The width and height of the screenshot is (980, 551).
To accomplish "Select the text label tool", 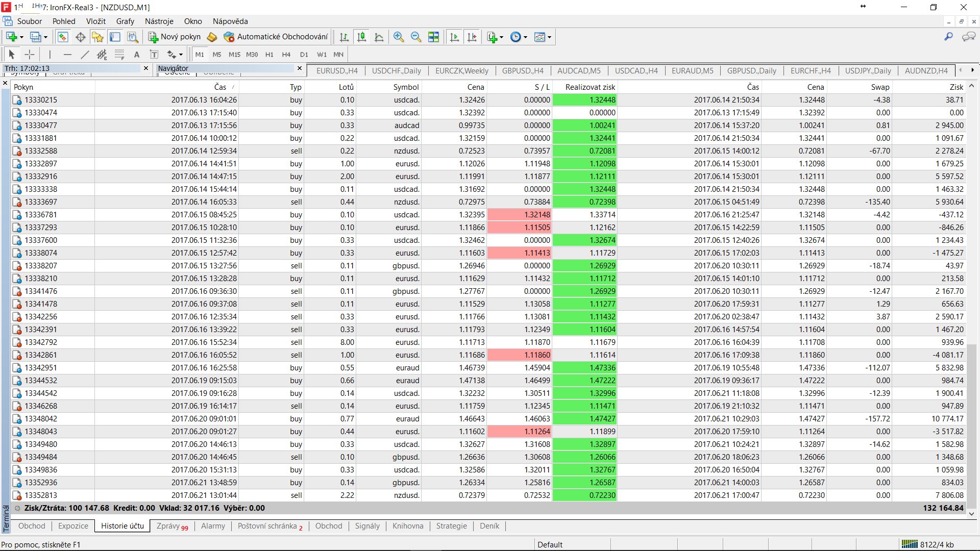I will 136,54.
